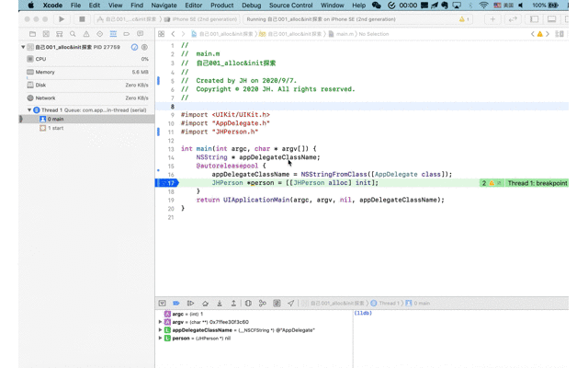Go forward in editor history
This screenshot has height=368, width=588.
[x=183, y=34]
